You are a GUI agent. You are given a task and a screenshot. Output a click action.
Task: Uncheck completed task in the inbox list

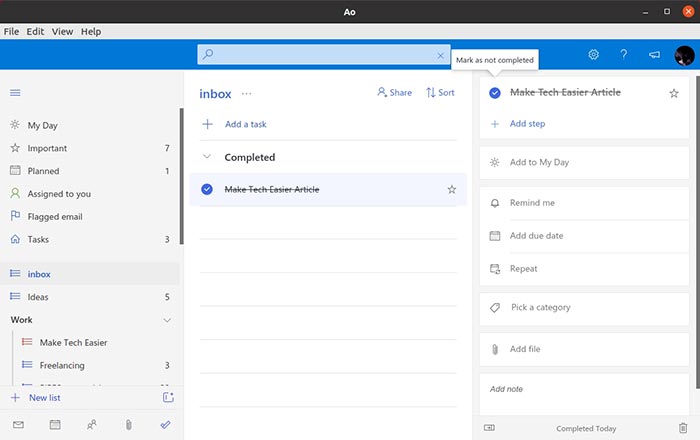click(x=207, y=189)
